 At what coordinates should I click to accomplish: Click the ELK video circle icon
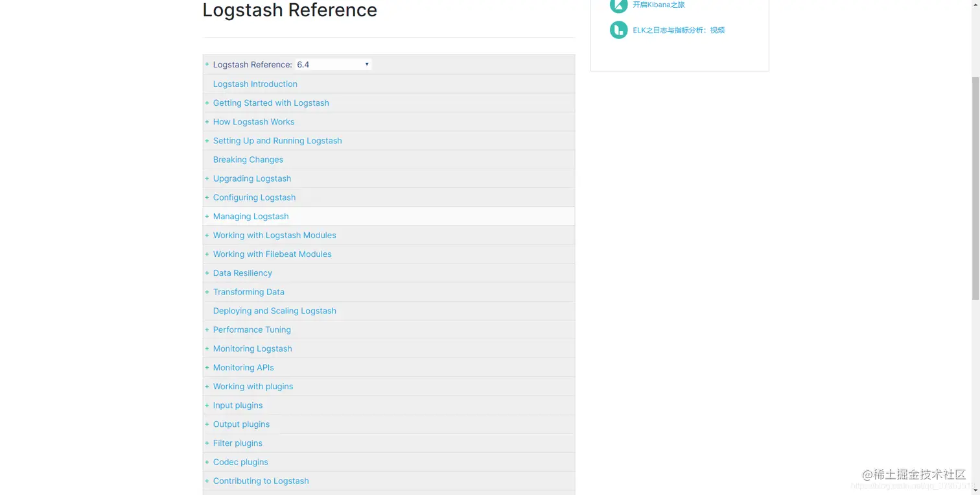click(x=619, y=30)
